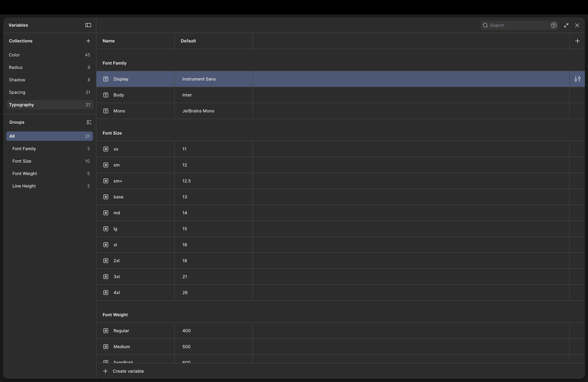588x382 pixels.
Task: Click the search filter icon
Action: tap(554, 25)
